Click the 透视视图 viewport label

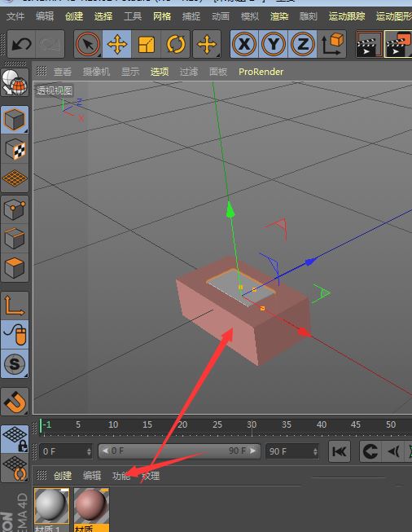point(55,90)
